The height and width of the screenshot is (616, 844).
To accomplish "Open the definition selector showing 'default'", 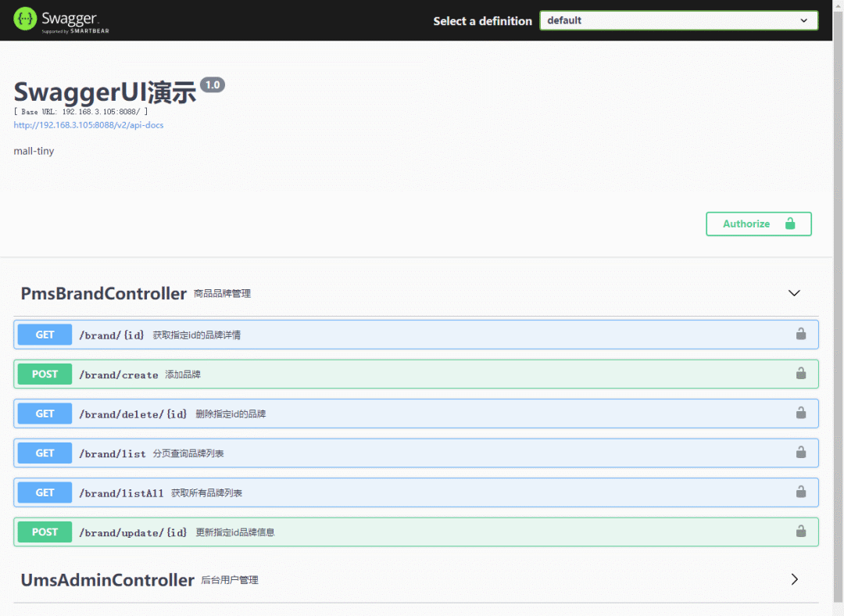I will (x=678, y=20).
